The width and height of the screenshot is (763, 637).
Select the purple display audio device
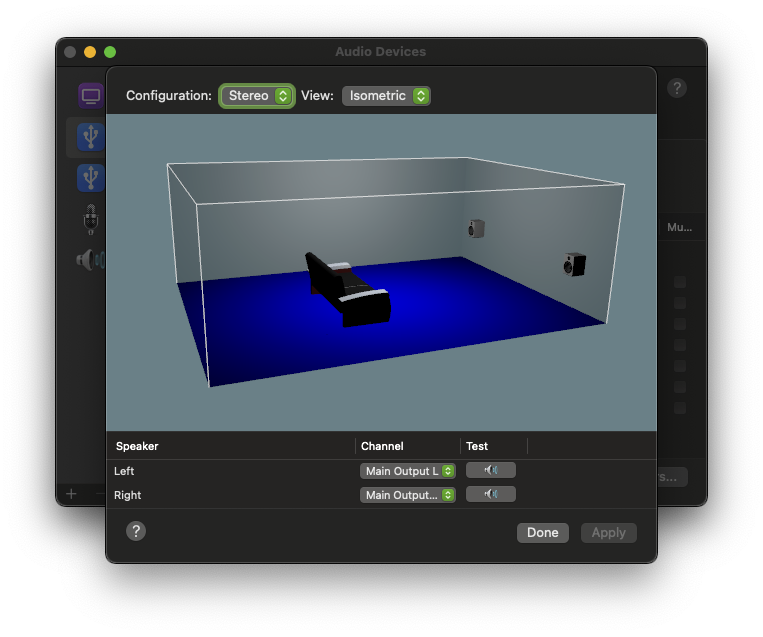[x=91, y=96]
